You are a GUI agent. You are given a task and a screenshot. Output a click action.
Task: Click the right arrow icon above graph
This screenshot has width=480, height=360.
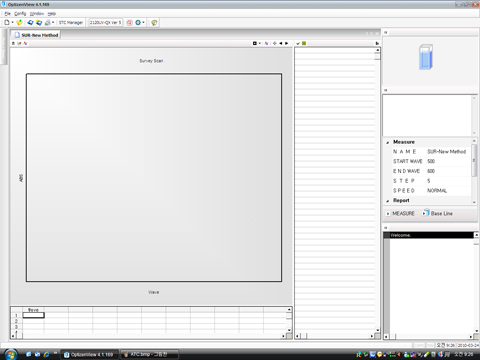pos(286,43)
